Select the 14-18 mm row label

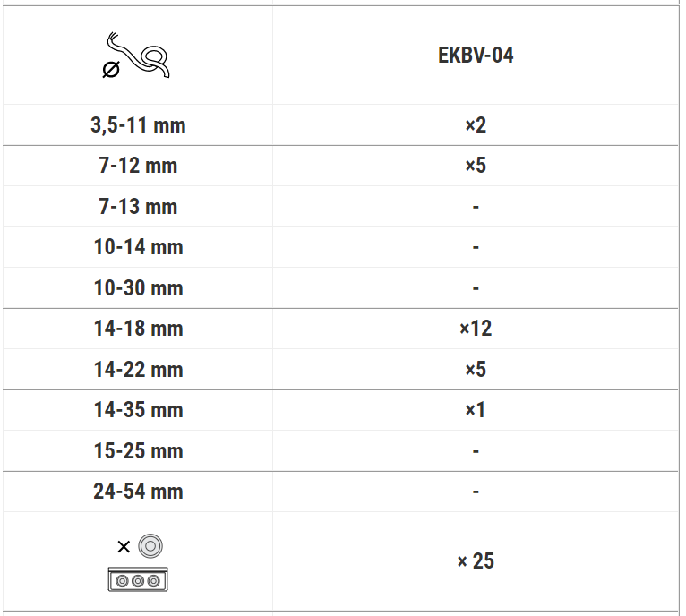(x=138, y=329)
